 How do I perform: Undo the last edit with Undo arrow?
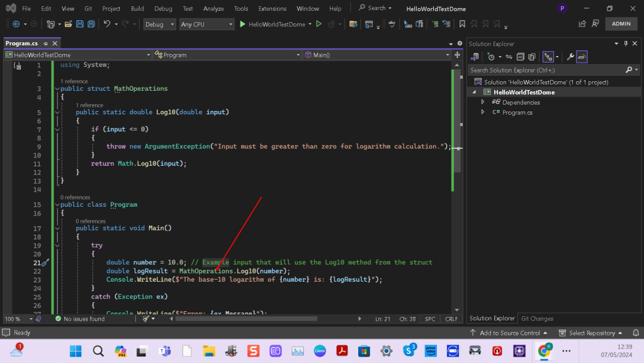click(107, 24)
